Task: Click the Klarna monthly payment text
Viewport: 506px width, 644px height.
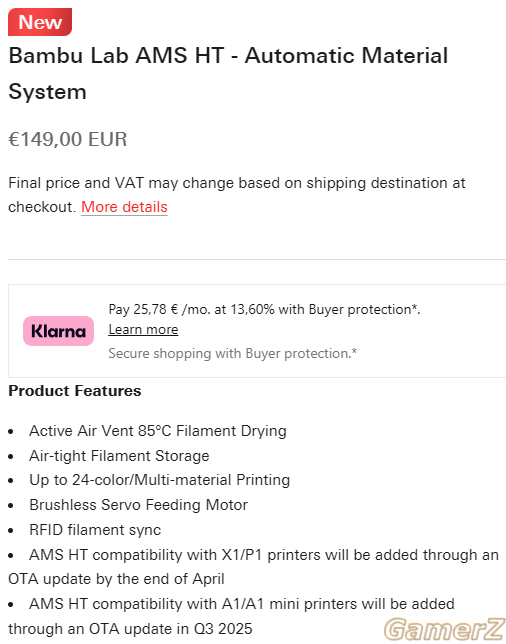Action: pos(264,309)
